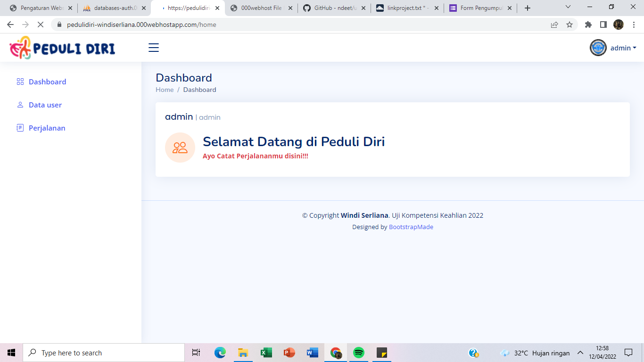Click the orange users icon on welcome card

click(180, 148)
